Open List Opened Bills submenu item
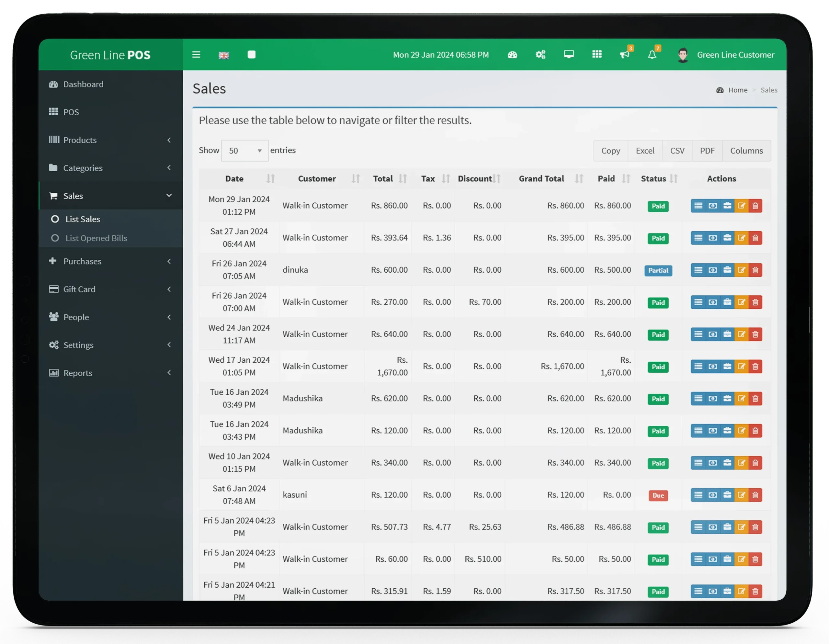The height and width of the screenshot is (644, 829). 96,238
